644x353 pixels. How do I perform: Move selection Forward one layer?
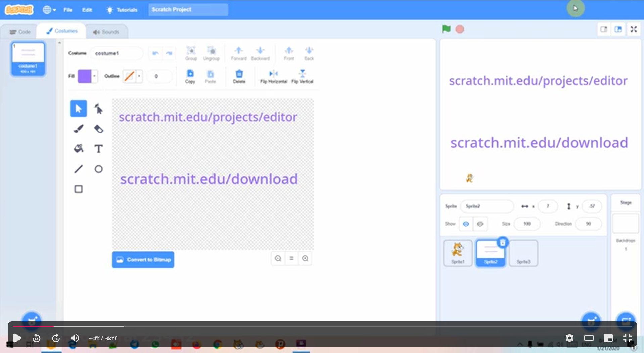click(x=239, y=53)
